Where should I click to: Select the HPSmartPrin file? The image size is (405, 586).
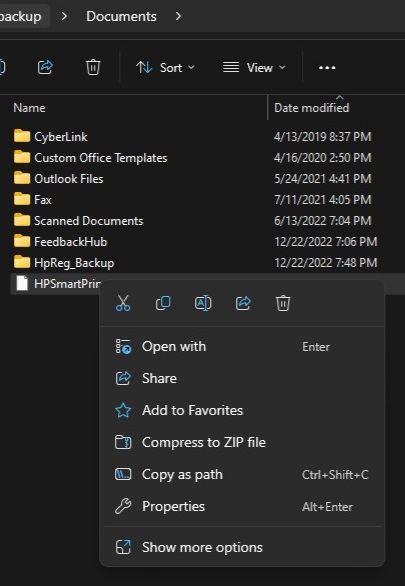click(58, 284)
